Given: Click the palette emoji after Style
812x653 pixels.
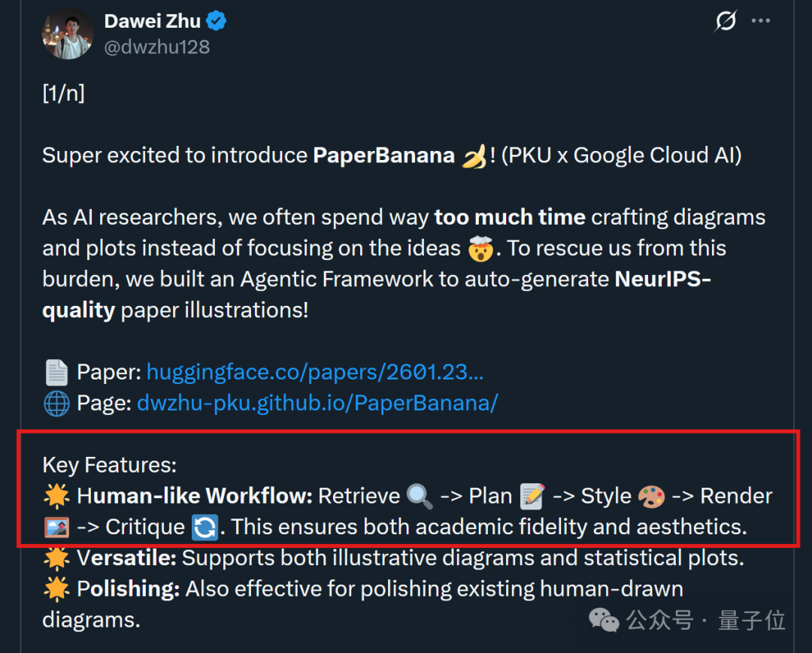Looking at the screenshot, I should 651,497.
